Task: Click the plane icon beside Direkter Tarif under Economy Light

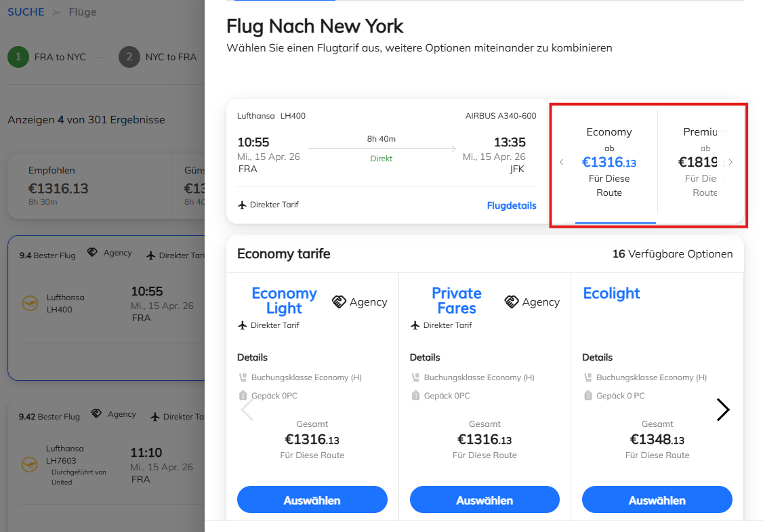Action: pyautogui.click(x=242, y=325)
